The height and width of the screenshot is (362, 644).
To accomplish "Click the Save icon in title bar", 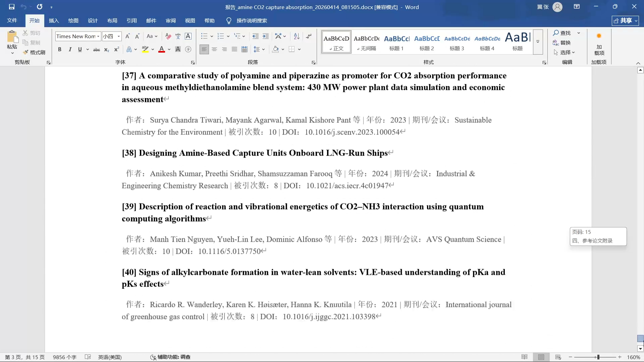I will [12, 7].
